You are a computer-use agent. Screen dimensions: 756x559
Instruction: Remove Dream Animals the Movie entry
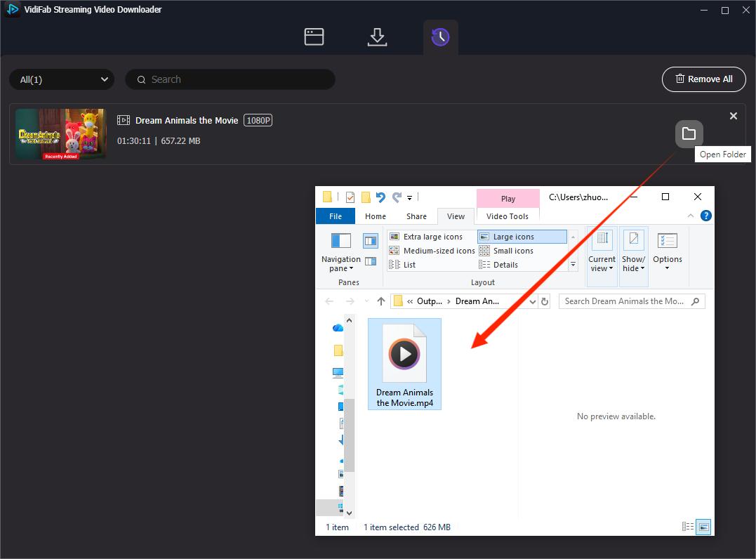(x=734, y=116)
